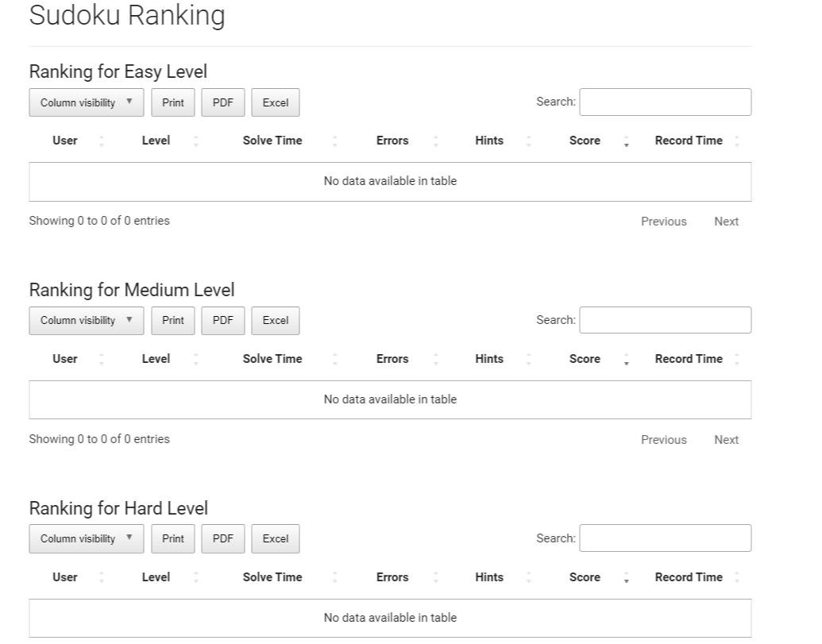Export Hard Level ranking to Excel
The width and height of the screenshot is (822, 644).
click(x=276, y=538)
